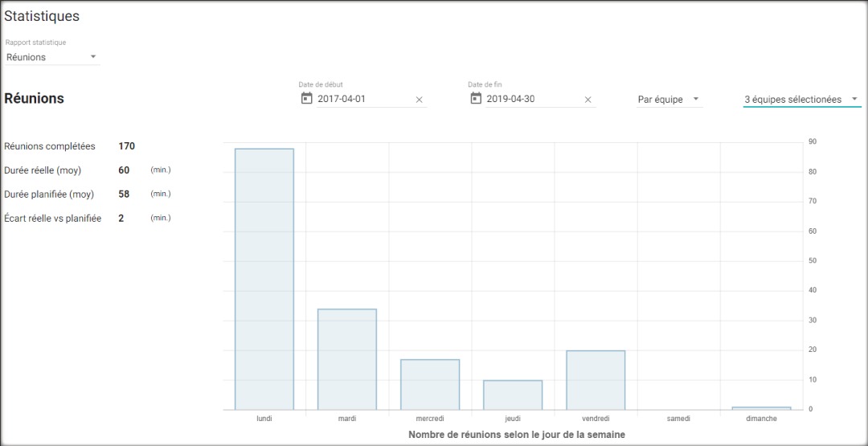Open the start date calendar icon
This screenshot has height=446, width=868.
(306, 99)
